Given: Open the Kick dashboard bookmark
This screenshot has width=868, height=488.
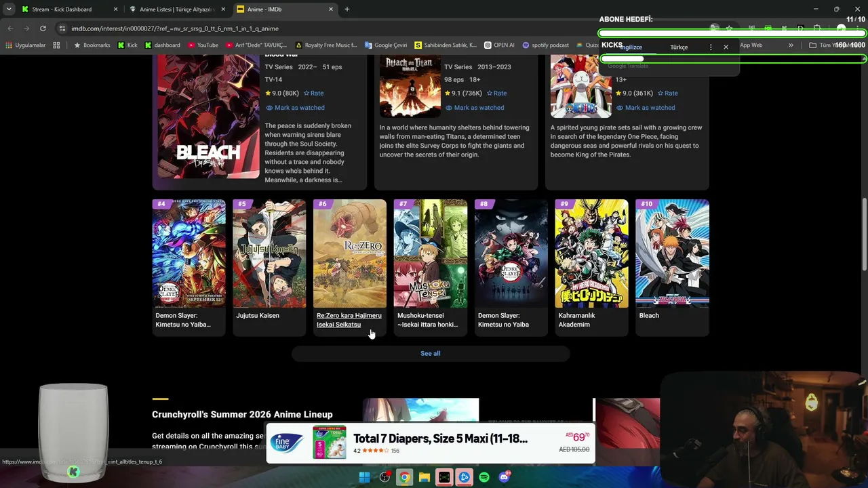Looking at the screenshot, I should coord(163,45).
